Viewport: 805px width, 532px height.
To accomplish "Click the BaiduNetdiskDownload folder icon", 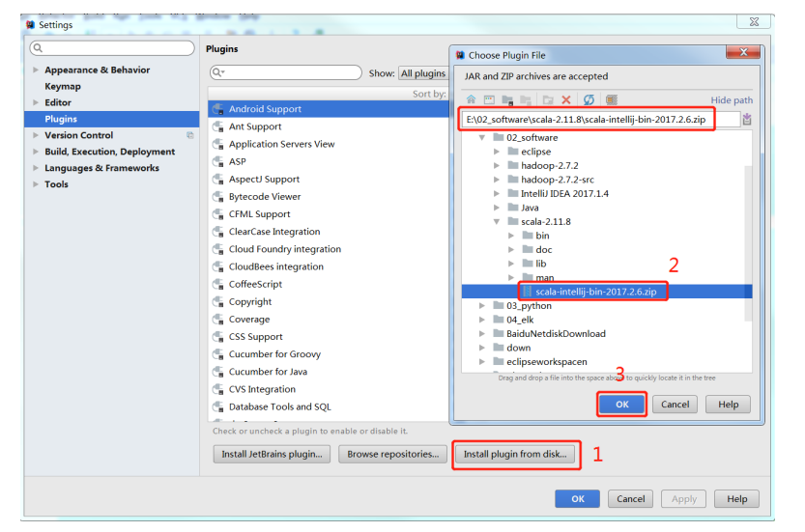I will pos(498,333).
